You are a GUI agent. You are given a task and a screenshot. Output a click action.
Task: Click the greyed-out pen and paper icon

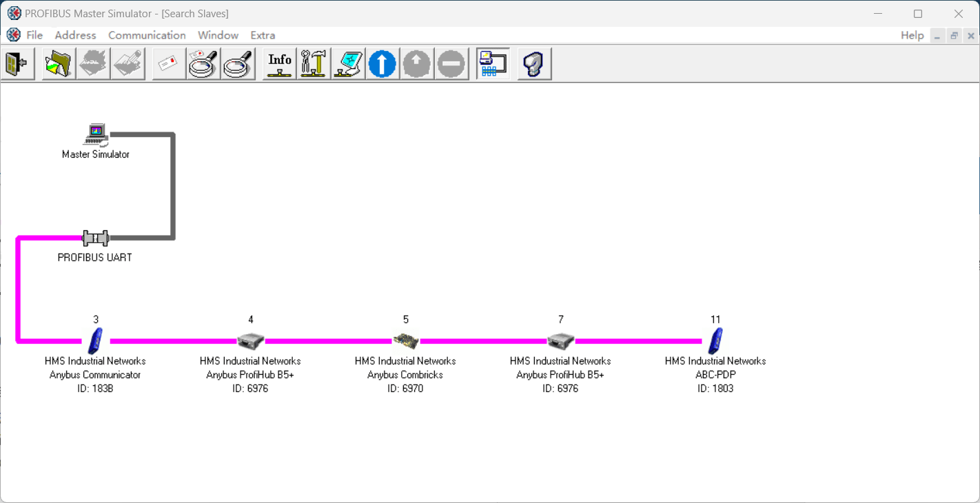pyautogui.click(x=127, y=64)
